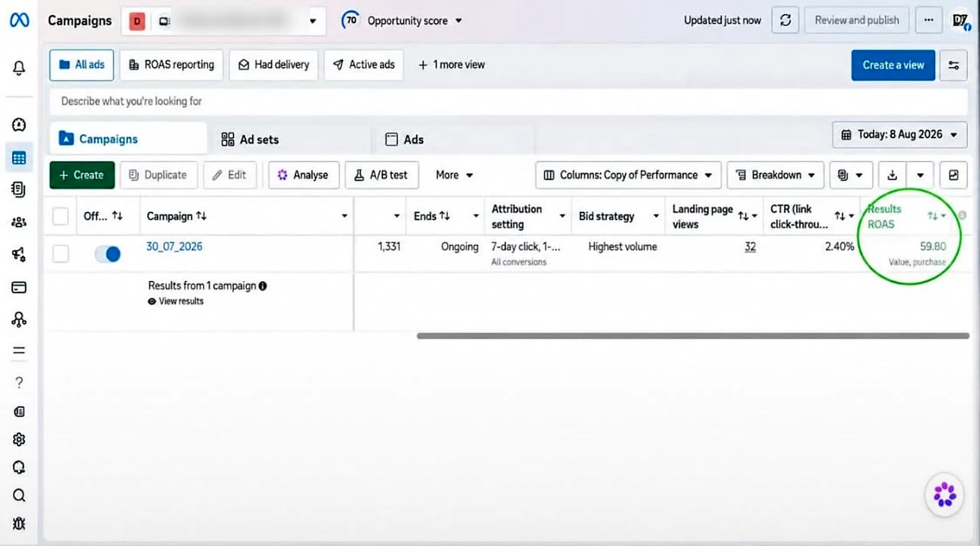Screen dimensions: 980x546
Task: Switch to the ROAS reporting view
Action: (172, 65)
